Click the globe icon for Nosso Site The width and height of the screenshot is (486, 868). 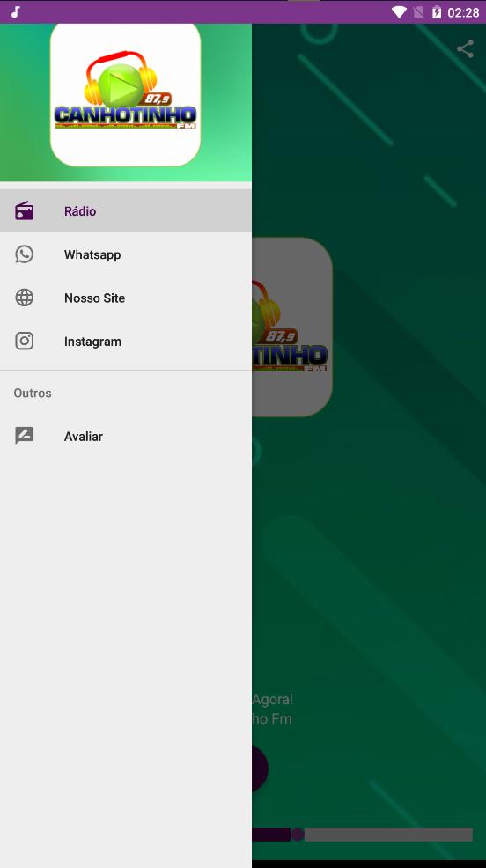(x=25, y=298)
